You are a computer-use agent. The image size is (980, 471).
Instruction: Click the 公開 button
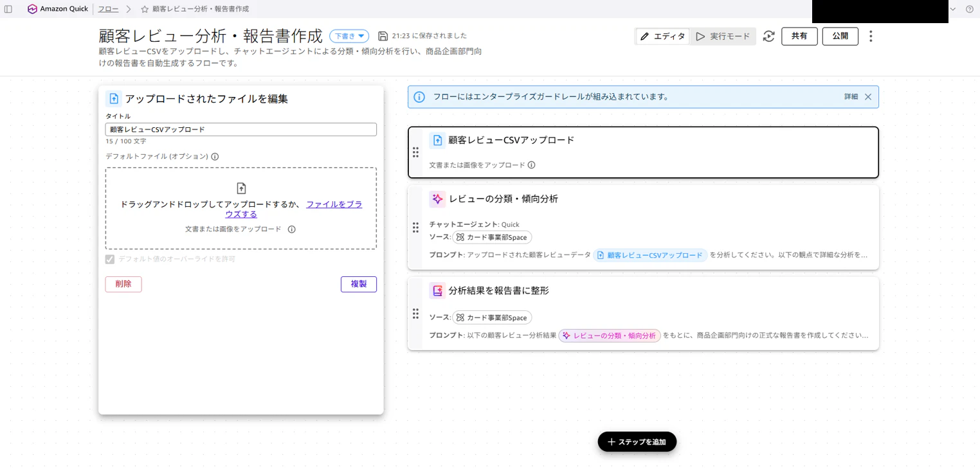(840, 37)
